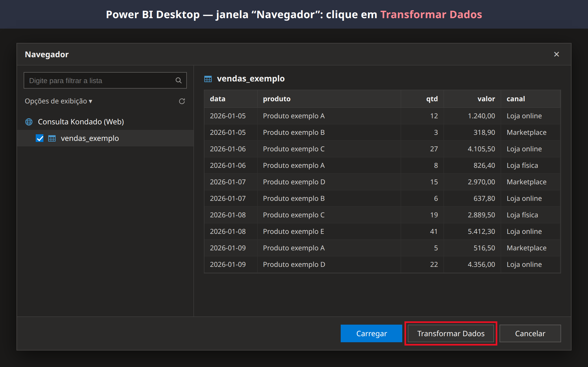Viewport: 588px width, 367px height.
Task: Click the 'valor' column header
Action: [x=472, y=99]
